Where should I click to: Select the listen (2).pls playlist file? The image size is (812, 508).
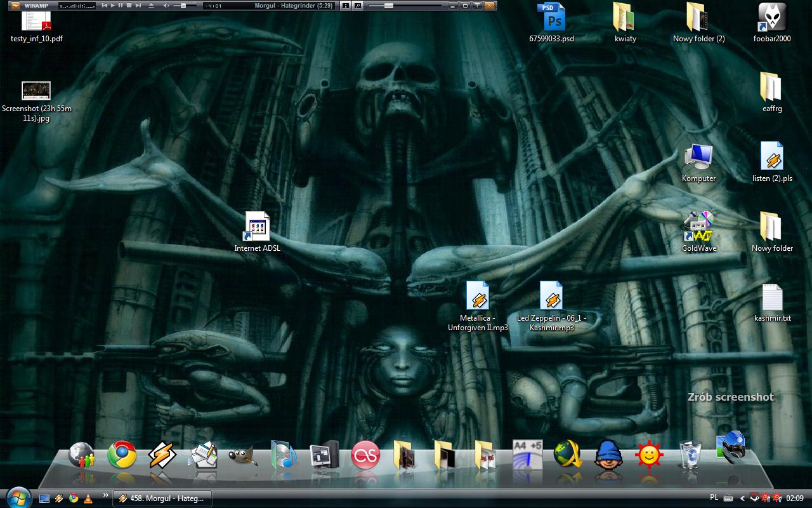point(772,163)
